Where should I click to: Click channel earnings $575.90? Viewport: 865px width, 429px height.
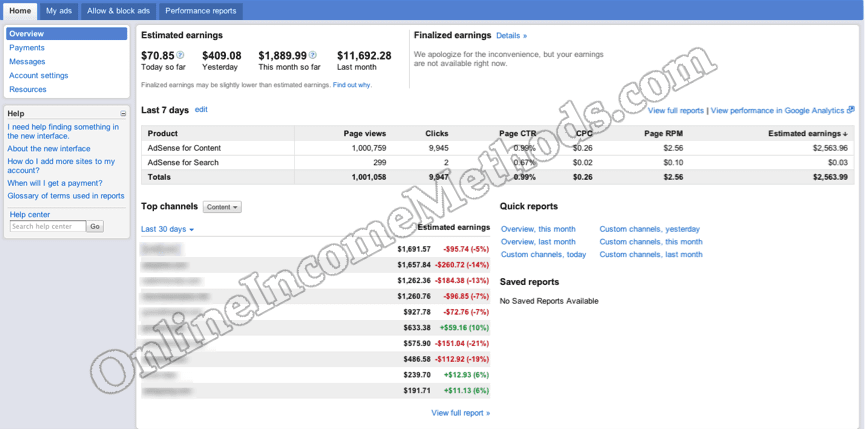(417, 344)
